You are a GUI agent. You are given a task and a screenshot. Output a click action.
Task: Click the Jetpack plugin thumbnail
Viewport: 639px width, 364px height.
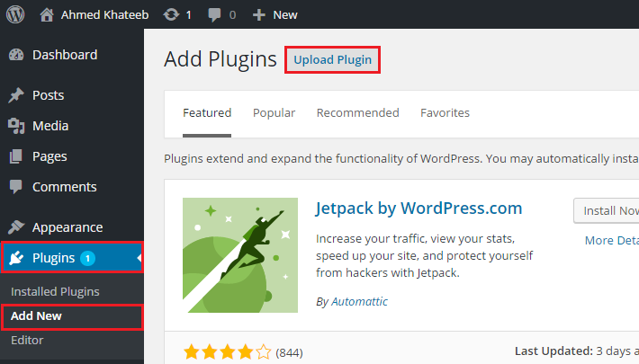pos(240,255)
